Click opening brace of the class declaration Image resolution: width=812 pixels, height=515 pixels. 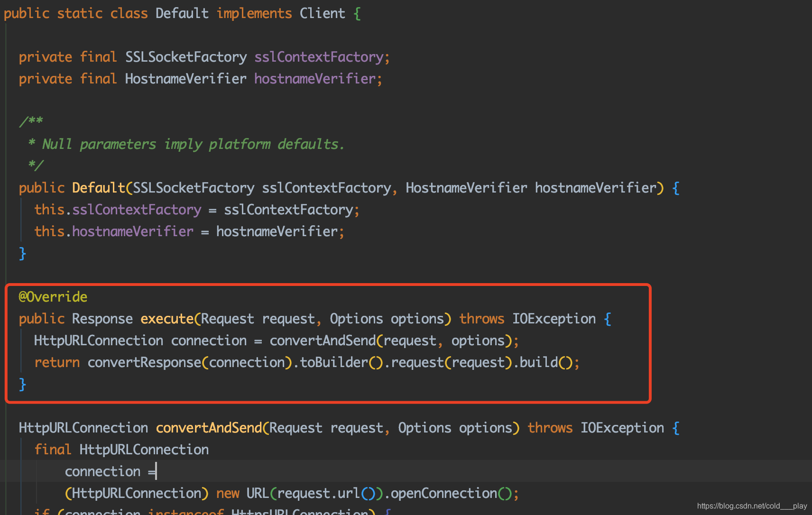coord(357,13)
